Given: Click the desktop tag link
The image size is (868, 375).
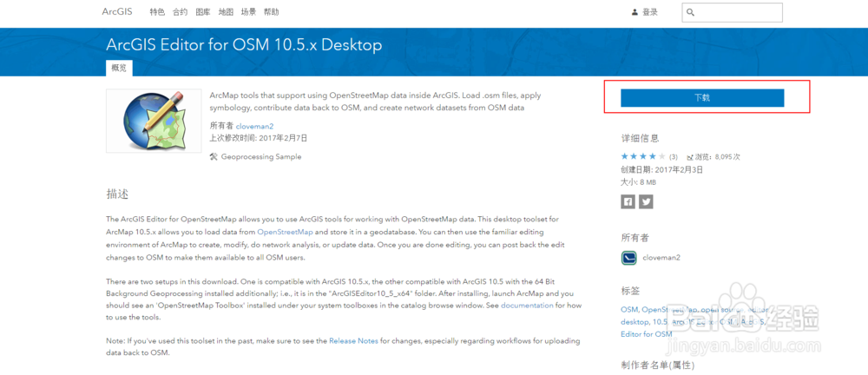Looking at the screenshot, I should [635, 322].
